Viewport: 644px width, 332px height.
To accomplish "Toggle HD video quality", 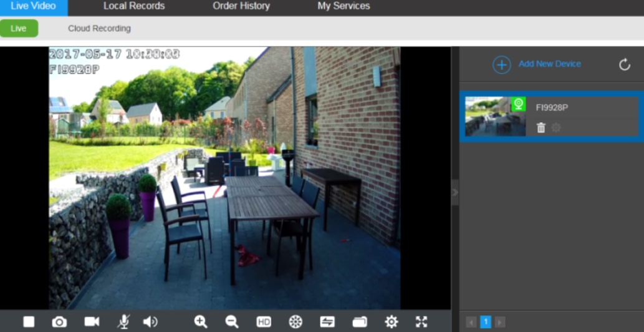I will (264, 322).
